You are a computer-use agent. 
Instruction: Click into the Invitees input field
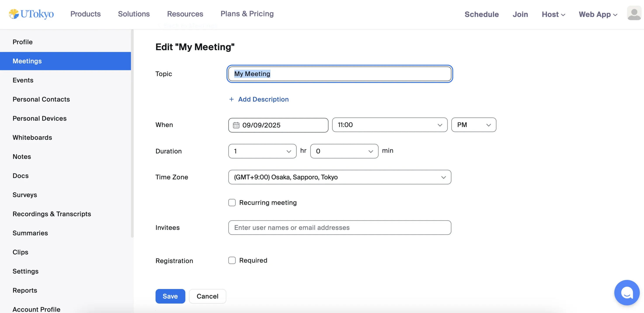coord(339,228)
